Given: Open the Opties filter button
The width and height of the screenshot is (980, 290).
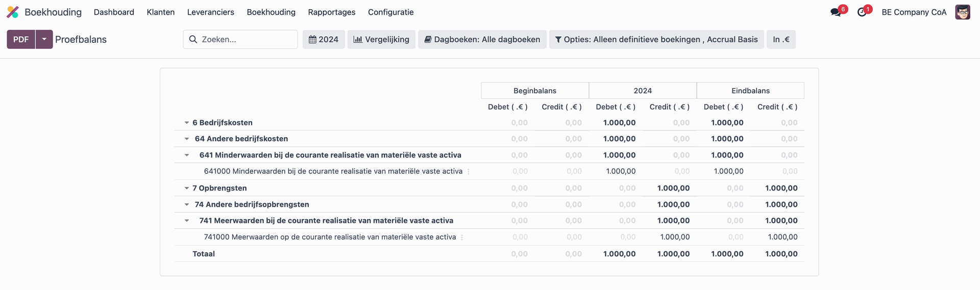Looking at the screenshot, I should pos(656,39).
